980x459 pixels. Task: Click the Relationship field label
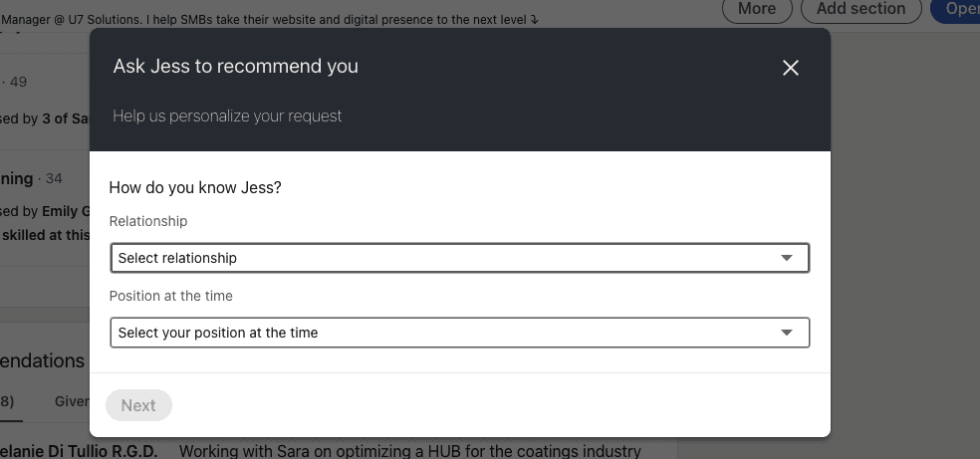pyautogui.click(x=148, y=221)
